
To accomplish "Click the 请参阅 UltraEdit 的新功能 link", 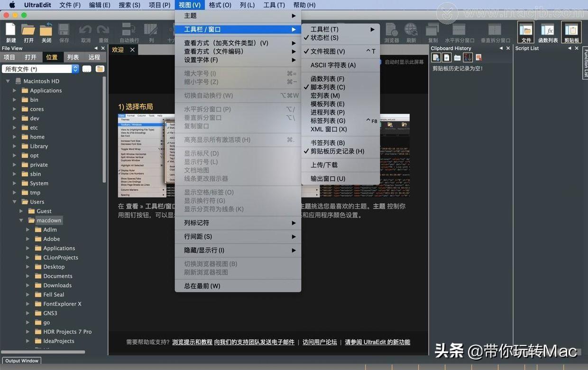I will pos(377,342).
